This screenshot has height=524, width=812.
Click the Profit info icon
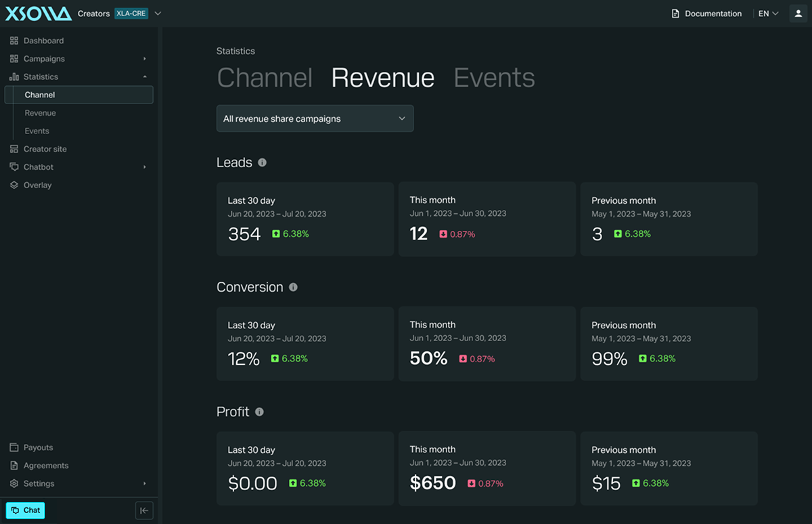click(259, 412)
